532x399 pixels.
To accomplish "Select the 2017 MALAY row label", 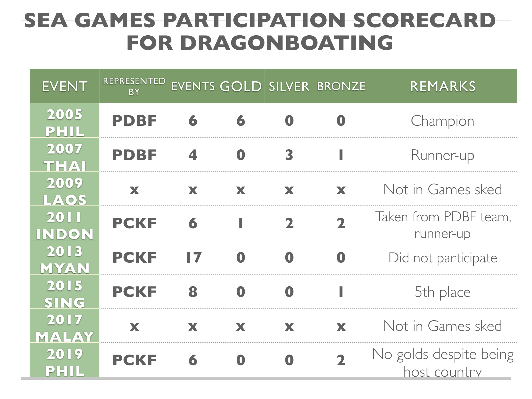I will coord(65,328).
